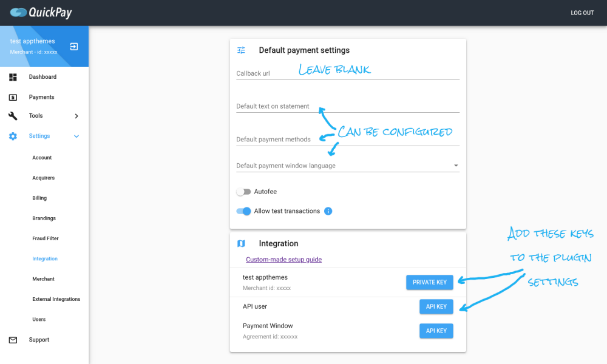Open the Tools menu item
607x364 pixels.
pyautogui.click(x=36, y=116)
